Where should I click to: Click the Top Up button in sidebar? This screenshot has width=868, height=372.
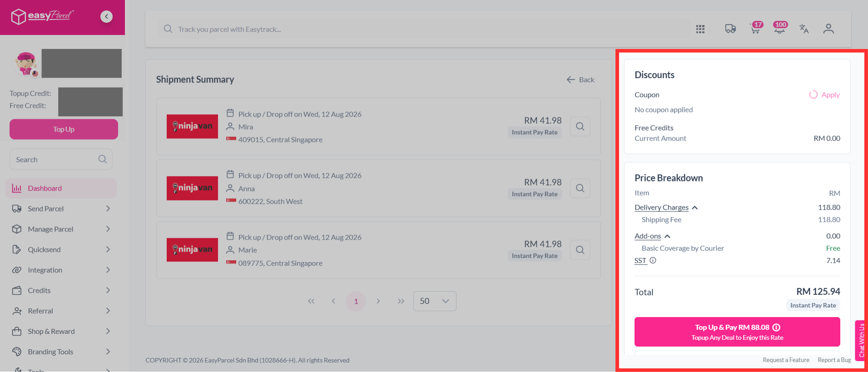[64, 129]
